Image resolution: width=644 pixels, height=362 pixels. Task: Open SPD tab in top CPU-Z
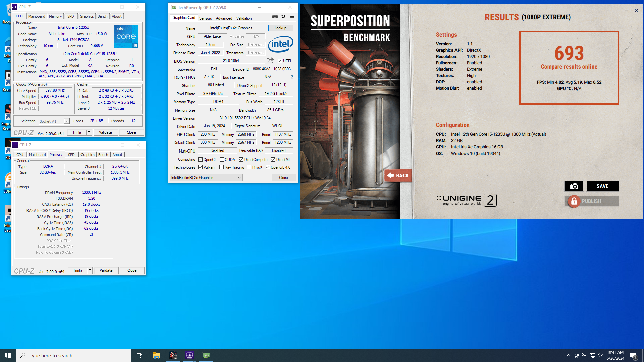pyautogui.click(x=70, y=16)
